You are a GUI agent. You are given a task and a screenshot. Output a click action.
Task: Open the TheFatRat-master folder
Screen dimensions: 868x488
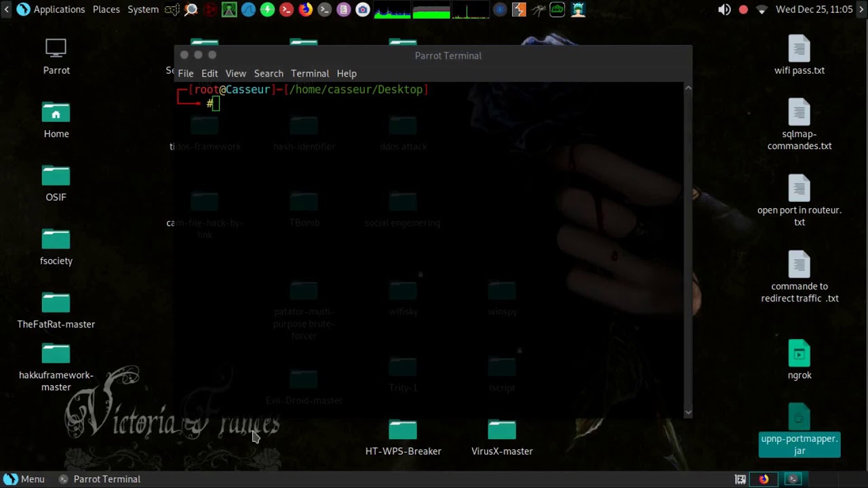(x=56, y=310)
